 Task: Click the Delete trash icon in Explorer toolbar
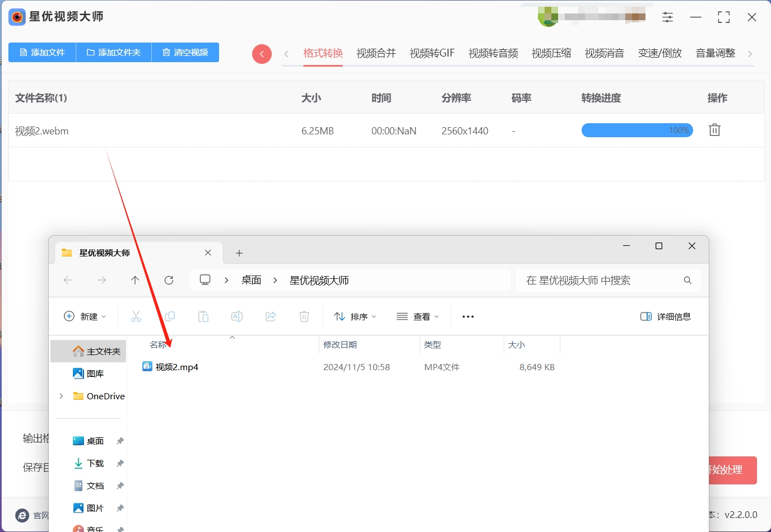point(304,316)
